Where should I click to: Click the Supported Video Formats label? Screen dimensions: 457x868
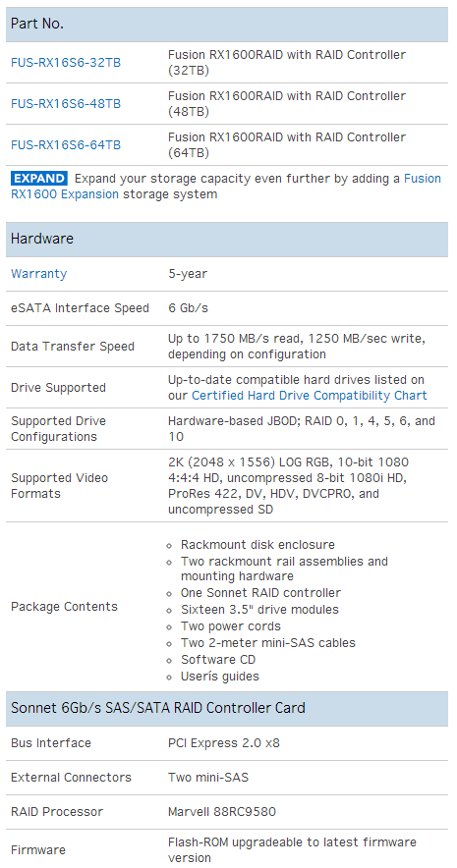pos(59,485)
